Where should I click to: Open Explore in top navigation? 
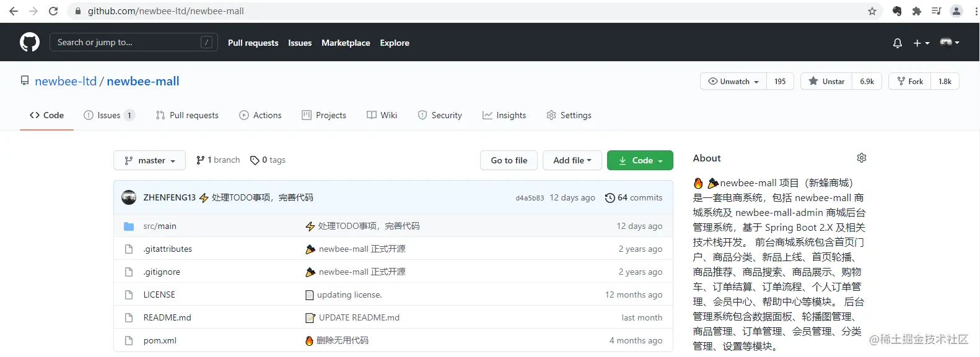[x=395, y=43]
